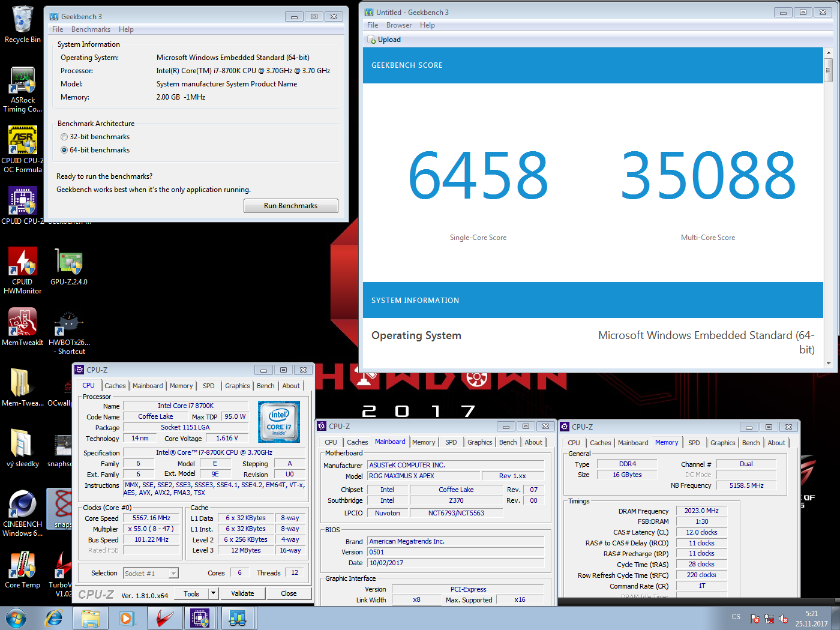Open Memory tab in middle CPU-Z window
The height and width of the screenshot is (630, 840).
click(424, 442)
